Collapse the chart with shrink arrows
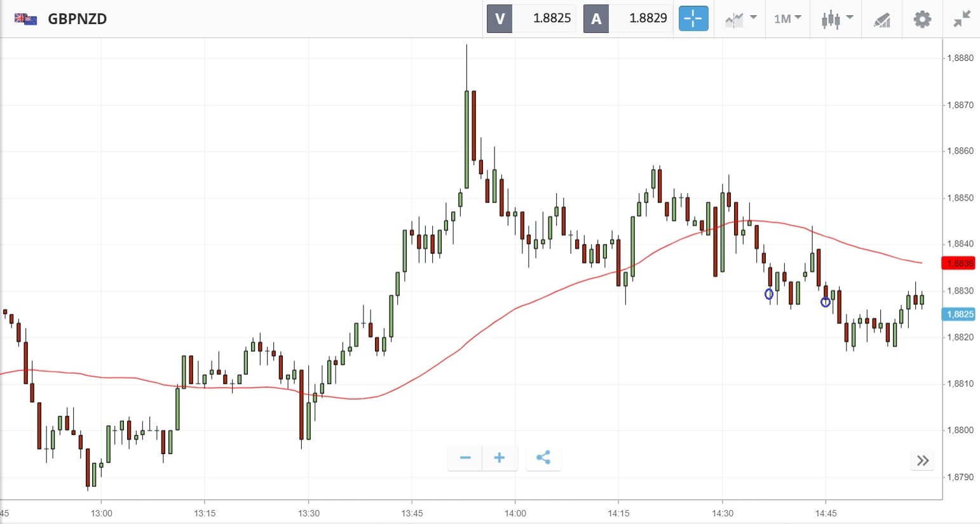980x524 pixels. (962, 19)
